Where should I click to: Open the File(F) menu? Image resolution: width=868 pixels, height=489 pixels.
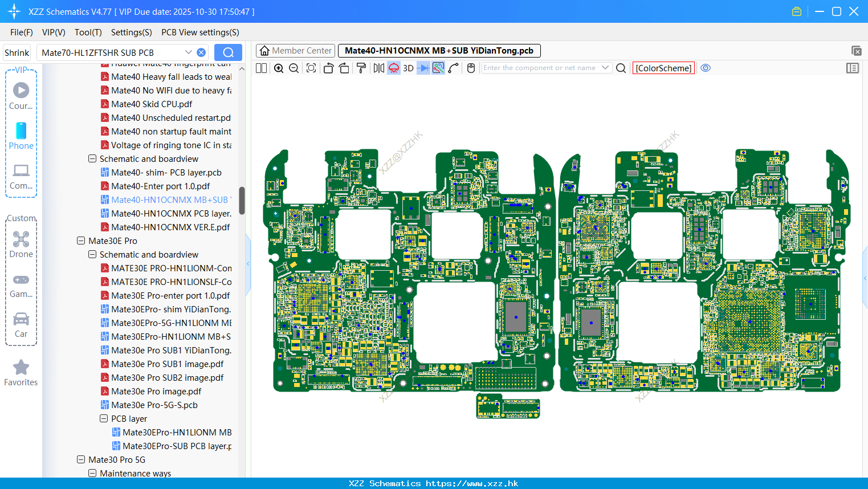pos(22,32)
